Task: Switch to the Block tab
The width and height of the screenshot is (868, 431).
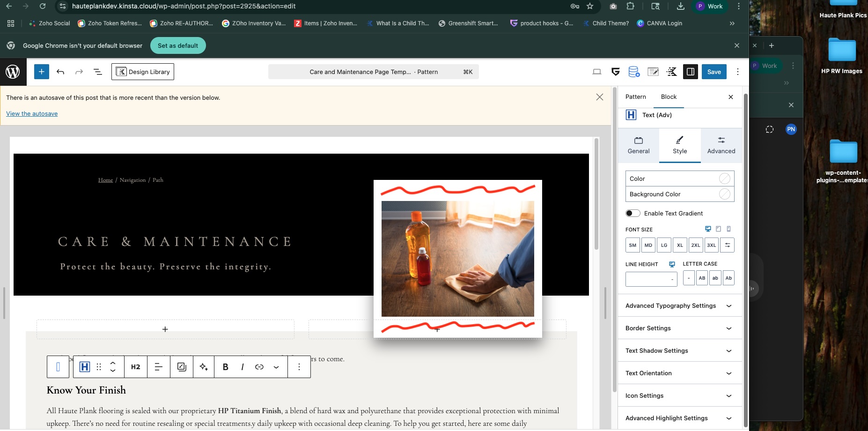Action: [x=669, y=97]
